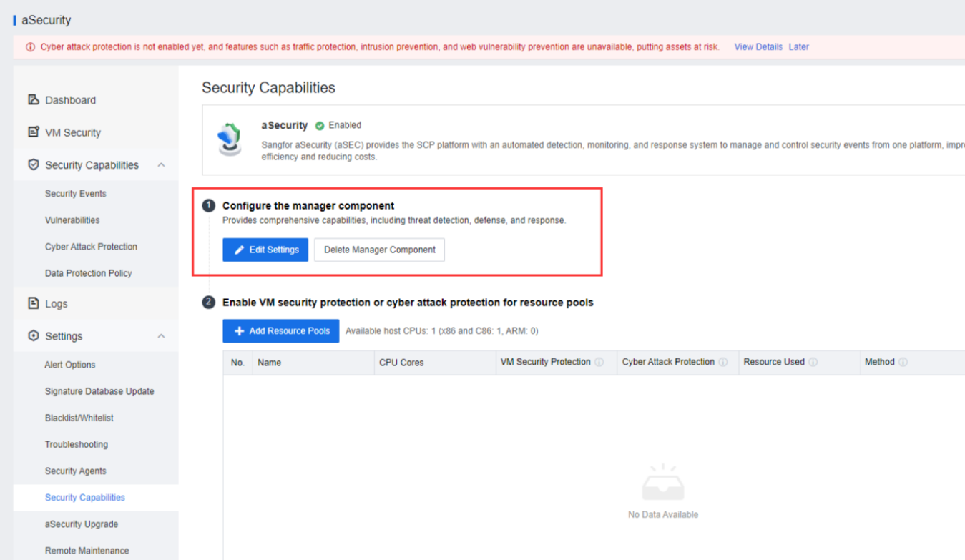Collapse the Security Capabilities menu chevron

[161, 164]
